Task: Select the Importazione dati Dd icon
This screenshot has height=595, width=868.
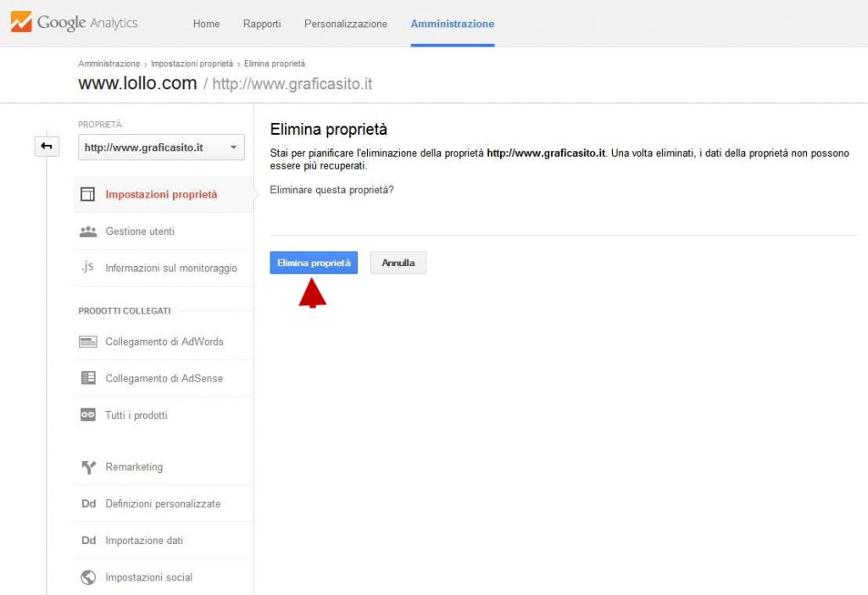Action: (x=88, y=540)
